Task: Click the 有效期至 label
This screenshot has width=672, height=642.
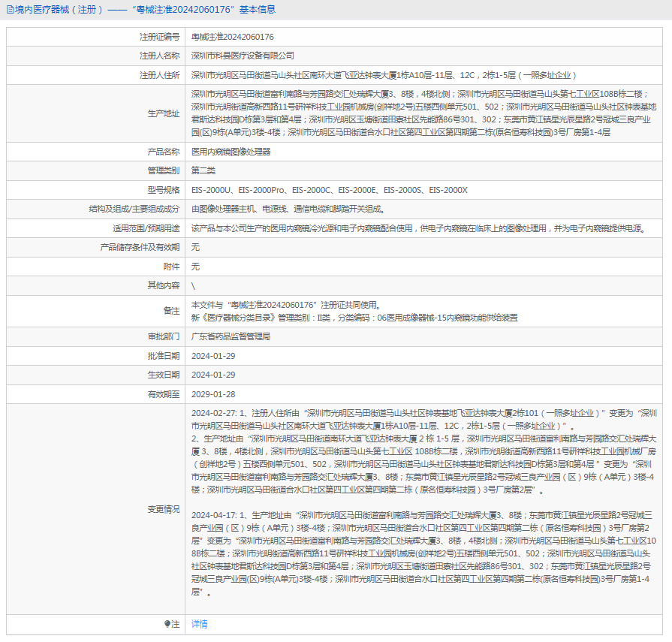Action: point(164,394)
